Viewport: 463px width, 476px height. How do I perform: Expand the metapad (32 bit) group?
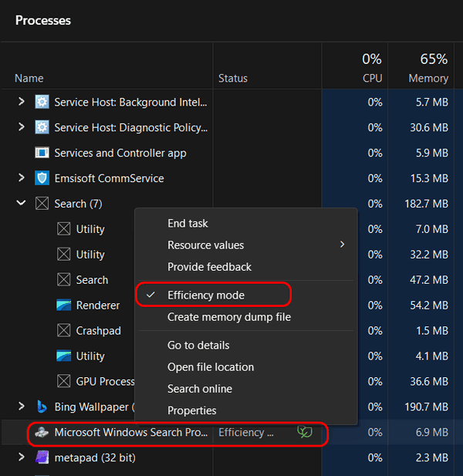coord(22,457)
